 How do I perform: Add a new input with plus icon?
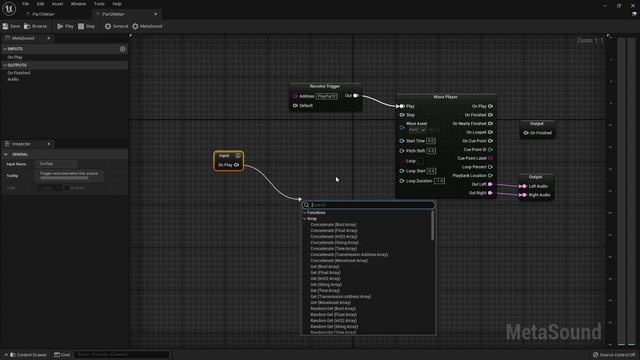coord(122,49)
